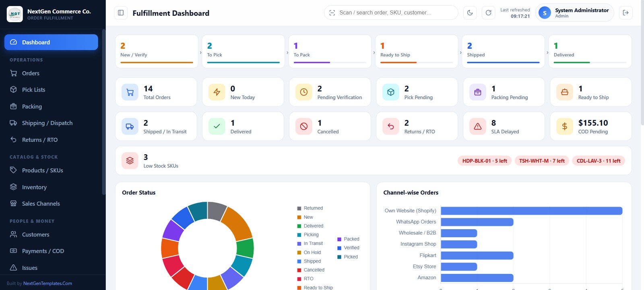The height and width of the screenshot is (290, 644).
Task: Toggle Verified legend entry
Action: tap(349, 248)
